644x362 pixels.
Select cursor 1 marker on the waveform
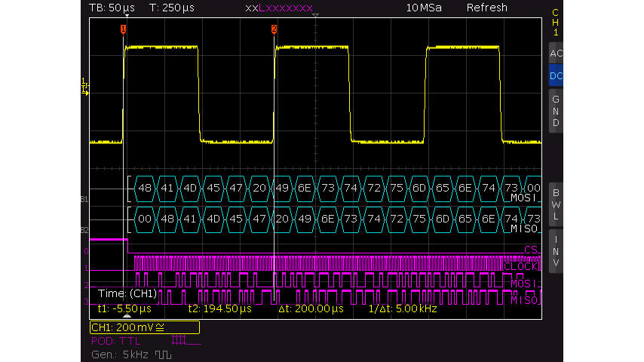point(123,29)
